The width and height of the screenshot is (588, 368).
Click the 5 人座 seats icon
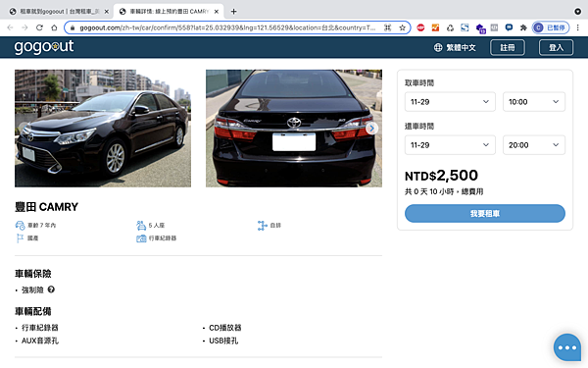click(x=141, y=226)
